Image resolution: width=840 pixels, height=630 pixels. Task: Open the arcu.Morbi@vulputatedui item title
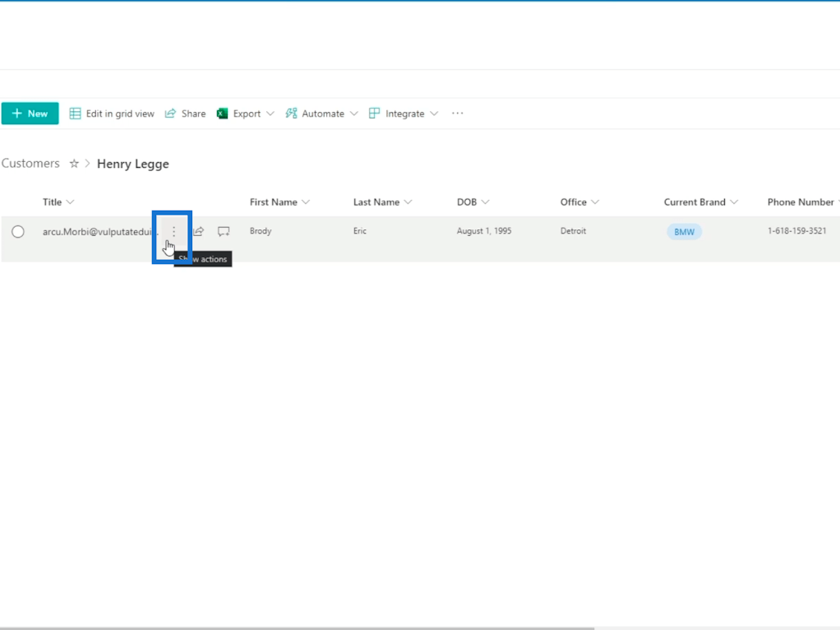coord(99,232)
